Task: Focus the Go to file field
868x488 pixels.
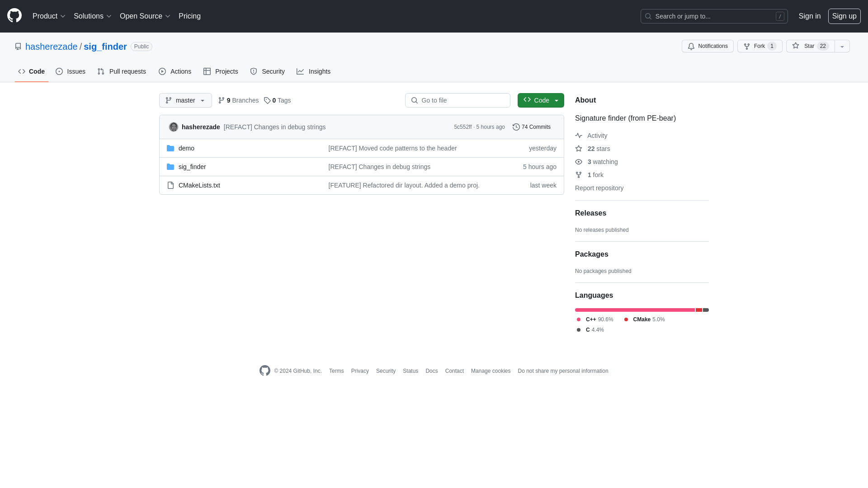Action: pos(458,100)
